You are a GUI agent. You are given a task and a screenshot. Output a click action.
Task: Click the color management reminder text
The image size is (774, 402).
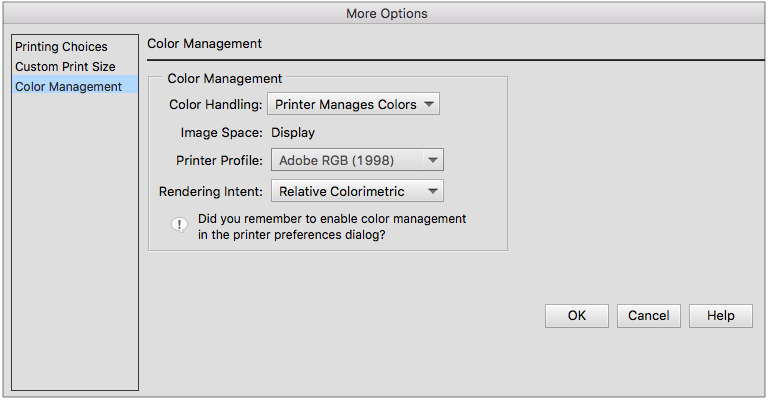point(332,226)
